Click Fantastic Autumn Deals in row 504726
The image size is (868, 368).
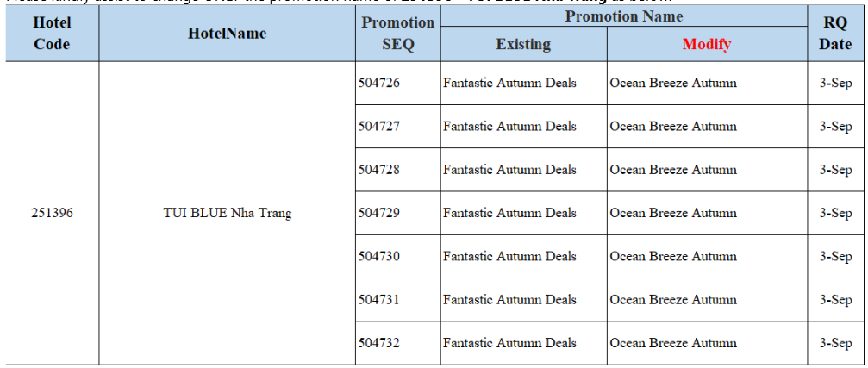click(x=509, y=84)
